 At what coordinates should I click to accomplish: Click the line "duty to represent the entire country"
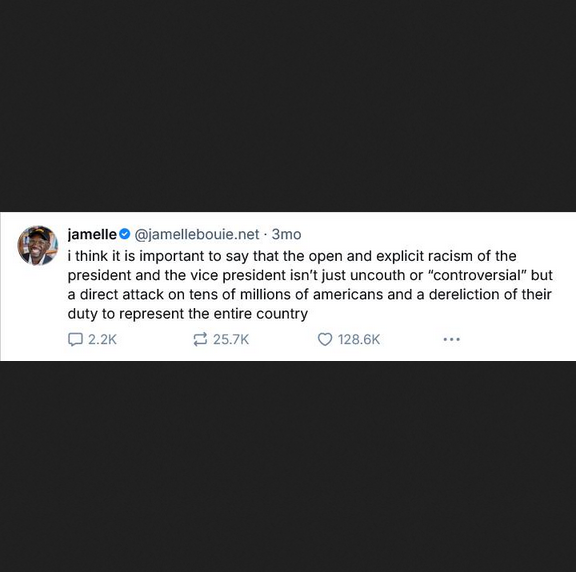[x=188, y=314]
